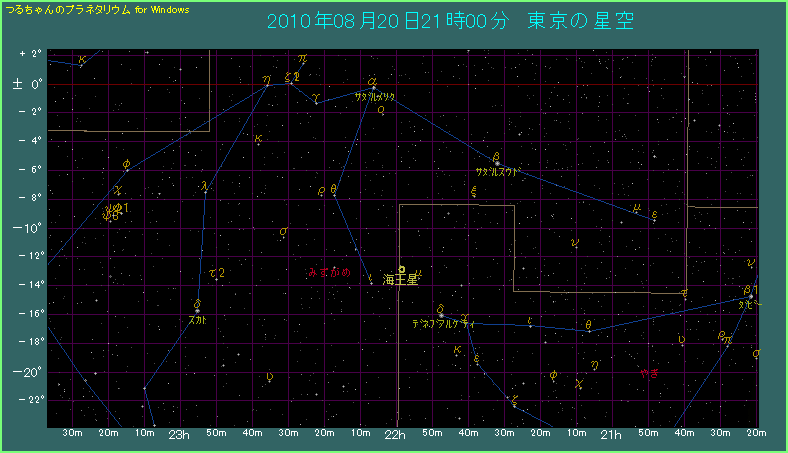The image size is (788, 453).
Task: Click the つるちゃんのプラネタリウム for Windows title
Action: [97, 9]
